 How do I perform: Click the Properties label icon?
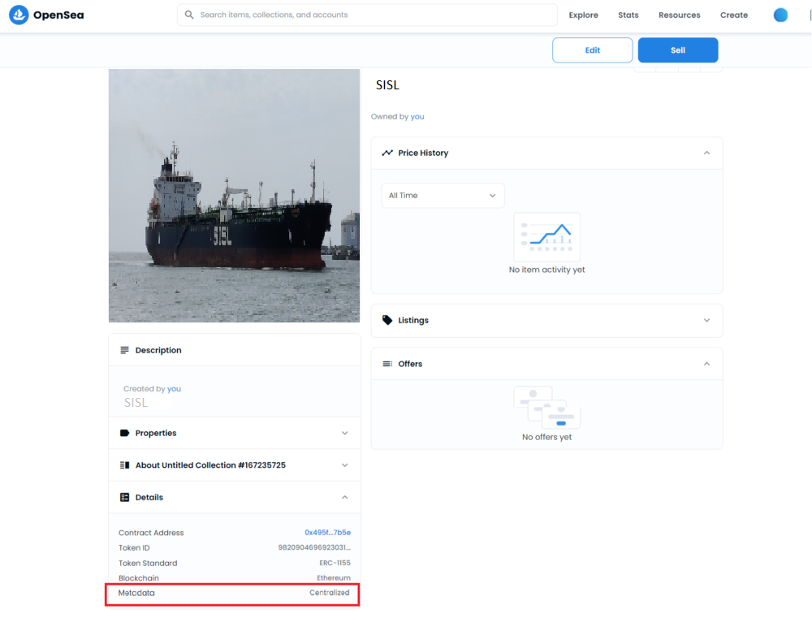tap(124, 433)
